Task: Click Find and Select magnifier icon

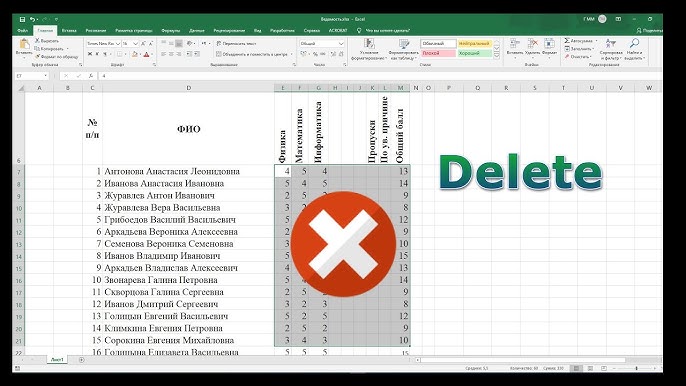Action: pos(634,43)
